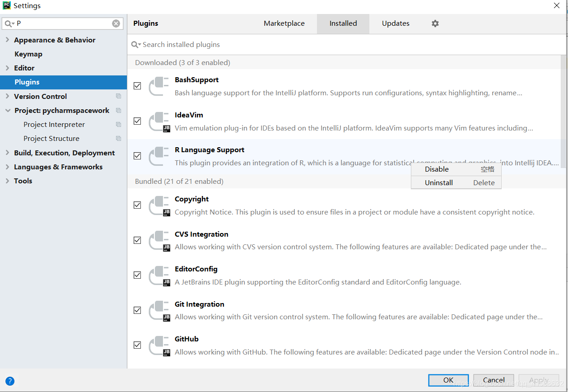Viewport: 568px width, 392px height.
Task: Select the EditorConfig plugin name
Action: (196, 269)
